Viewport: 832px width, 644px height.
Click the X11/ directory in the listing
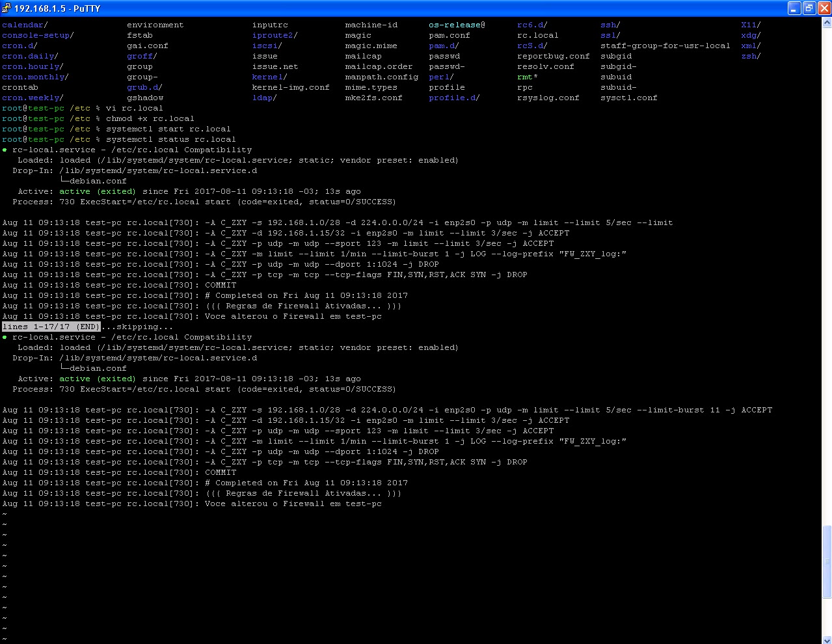(x=749, y=25)
